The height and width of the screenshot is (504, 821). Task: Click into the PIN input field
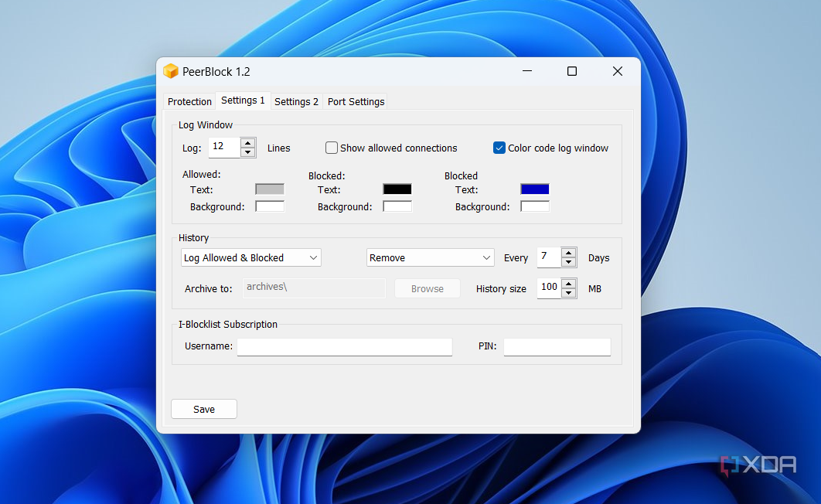[557, 346]
